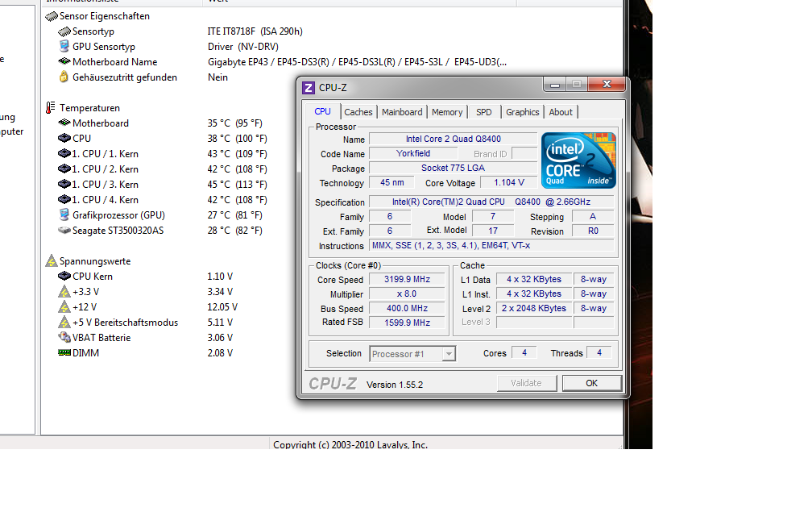Click the icon for 1. CPU / 4. Kern
The height and width of the screenshot is (508, 812).
pyautogui.click(x=64, y=200)
